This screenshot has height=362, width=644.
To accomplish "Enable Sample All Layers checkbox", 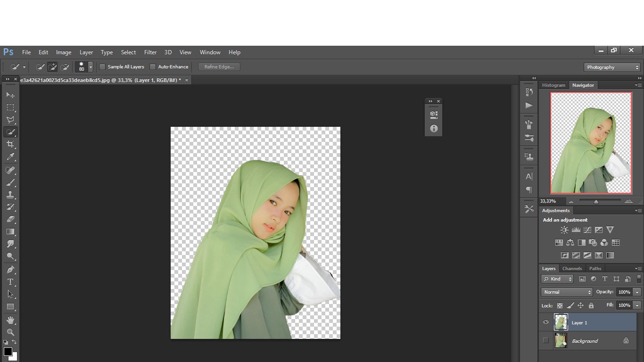I will (x=102, y=67).
